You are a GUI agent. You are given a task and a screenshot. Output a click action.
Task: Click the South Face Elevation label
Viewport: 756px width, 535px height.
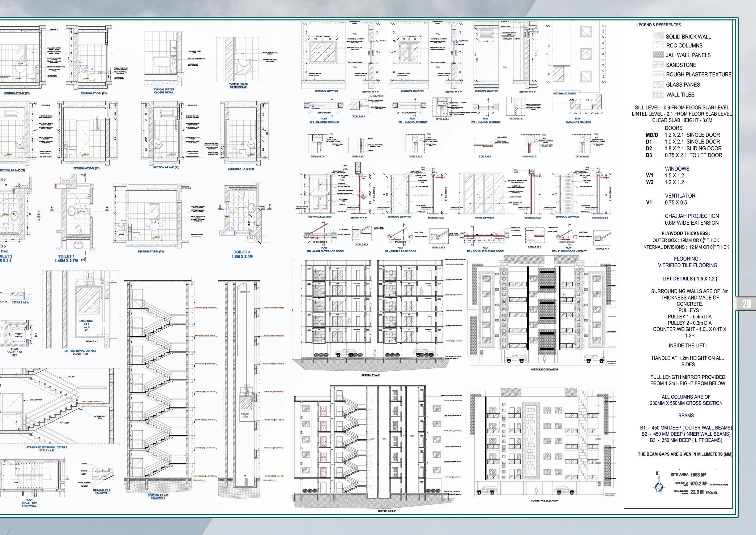(544, 501)
